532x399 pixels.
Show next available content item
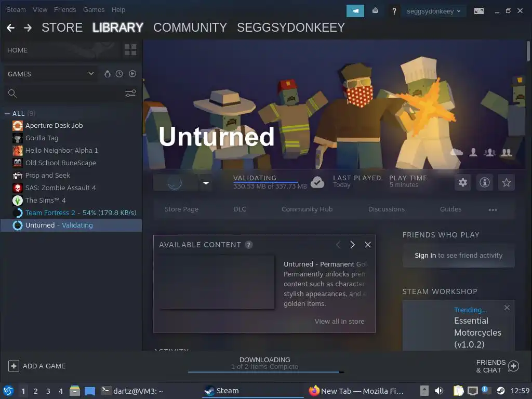point(353,245)
